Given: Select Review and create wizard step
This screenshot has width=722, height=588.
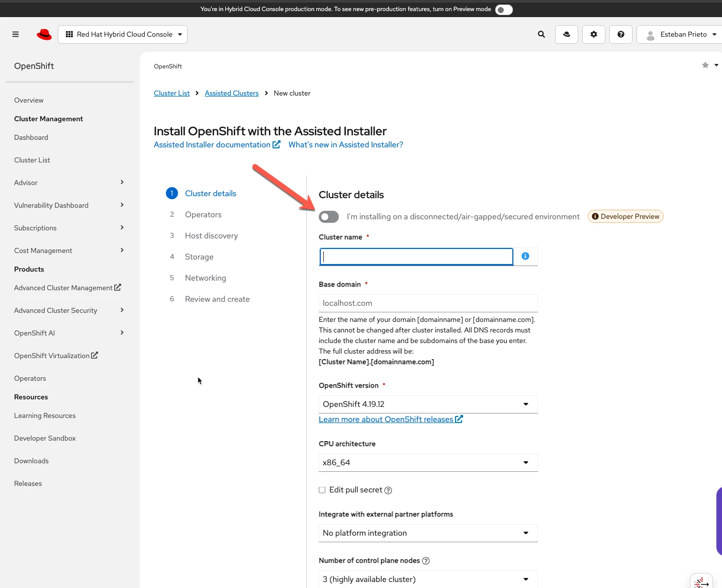Looking at the screenshot, I should [x=217, y=299].
